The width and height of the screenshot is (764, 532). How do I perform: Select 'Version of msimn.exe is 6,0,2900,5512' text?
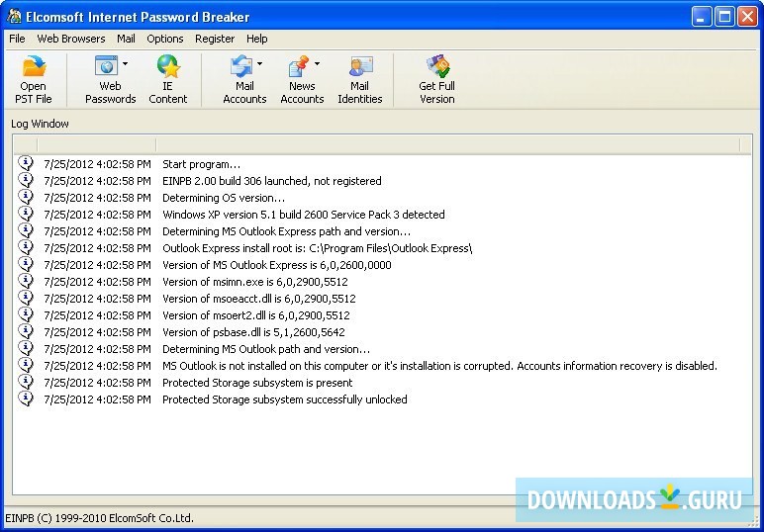coord(255,282)
